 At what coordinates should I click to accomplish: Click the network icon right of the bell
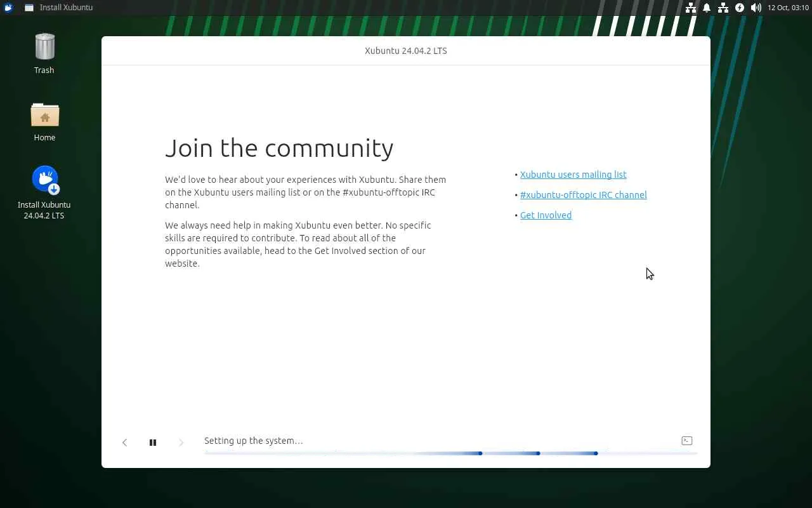click(x=723, y=8)
